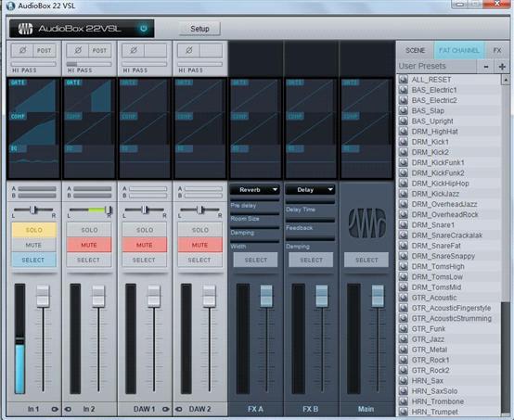Click link icon beside DAW 1 label
The image size is (514, 420).
click(165, 409)
